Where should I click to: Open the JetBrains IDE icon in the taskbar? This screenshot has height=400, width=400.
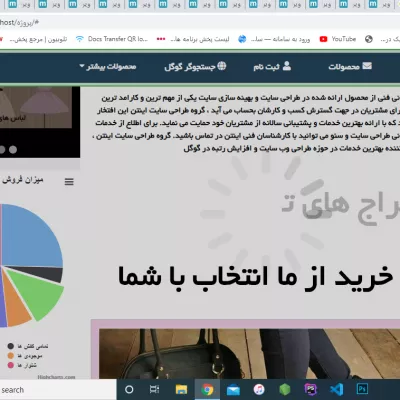coord(311,389)
